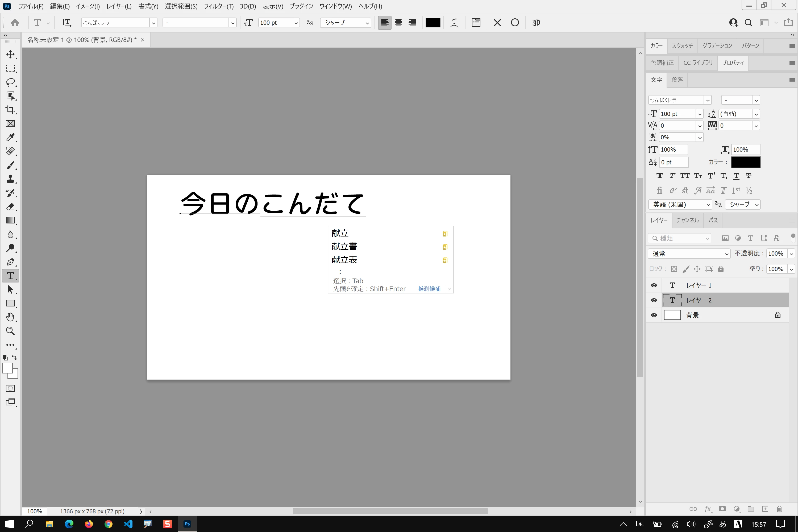Create a new layer icon

765,509
